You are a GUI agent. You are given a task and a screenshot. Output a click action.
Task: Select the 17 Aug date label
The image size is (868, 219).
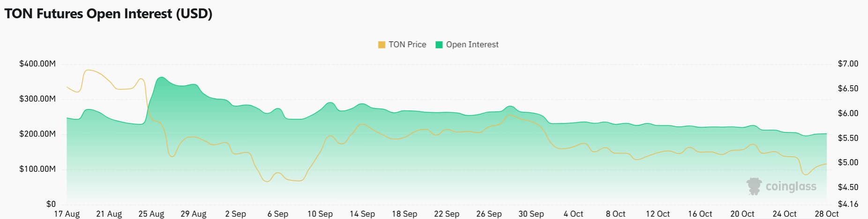(x=67, y=214)
